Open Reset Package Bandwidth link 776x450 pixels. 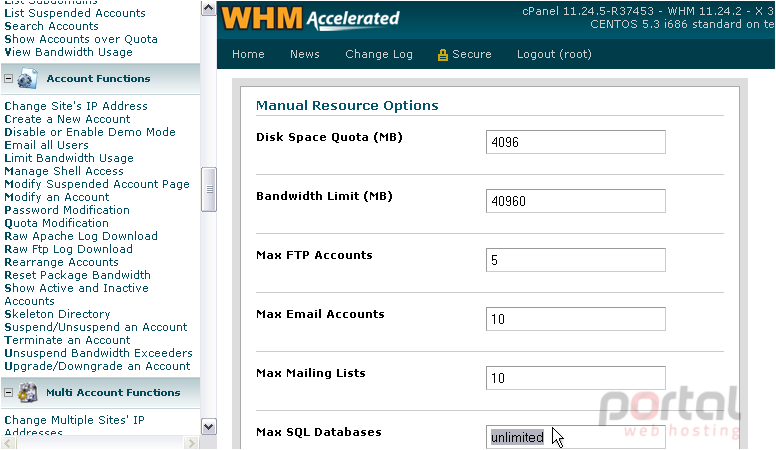pyautogui.click(x=78, y=275)
